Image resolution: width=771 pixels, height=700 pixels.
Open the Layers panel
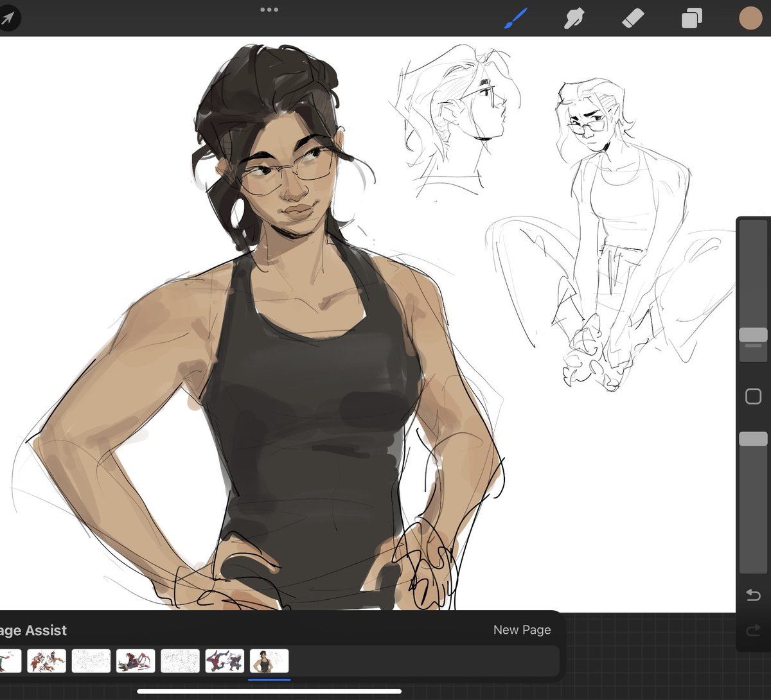coord(691,19)
